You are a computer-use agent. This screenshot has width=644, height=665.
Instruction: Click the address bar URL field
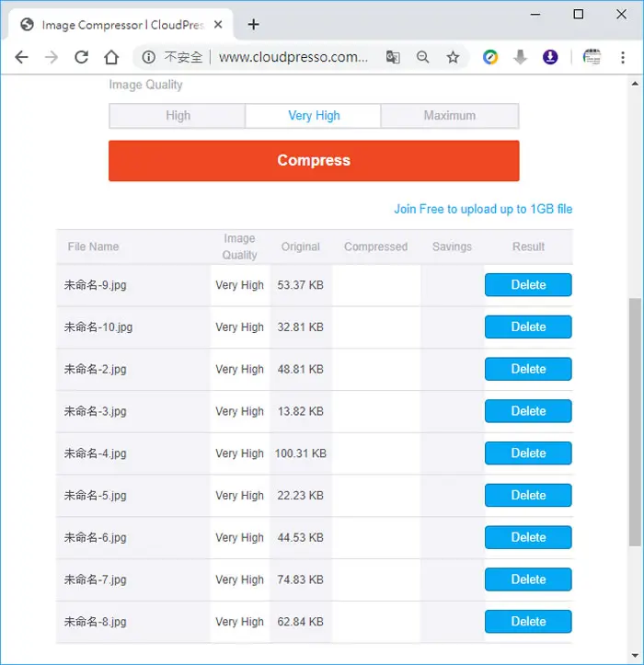coord(293,57)
